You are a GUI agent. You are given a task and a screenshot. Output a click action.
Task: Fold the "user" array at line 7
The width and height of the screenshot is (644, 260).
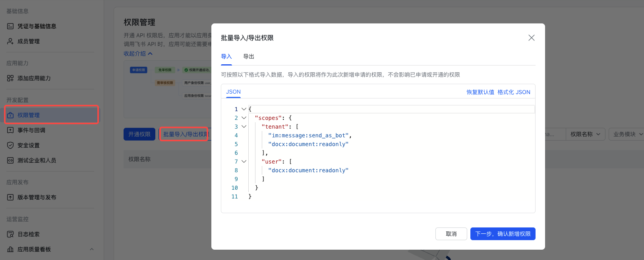[x=244, y=162]
